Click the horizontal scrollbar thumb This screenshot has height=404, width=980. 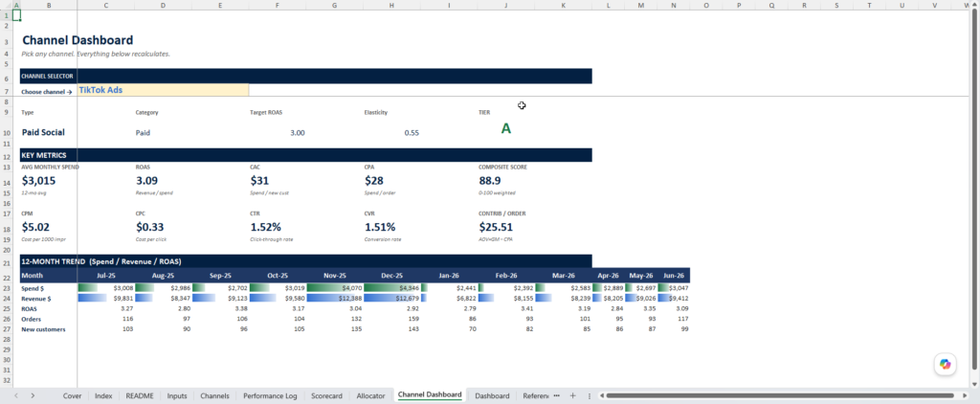778,396
